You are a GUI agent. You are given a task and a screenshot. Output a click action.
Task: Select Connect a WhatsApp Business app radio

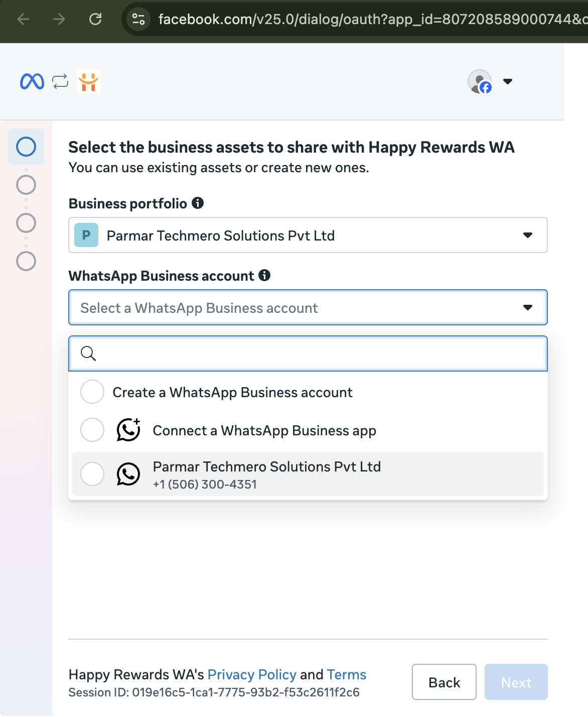click(x=92, y=430)
